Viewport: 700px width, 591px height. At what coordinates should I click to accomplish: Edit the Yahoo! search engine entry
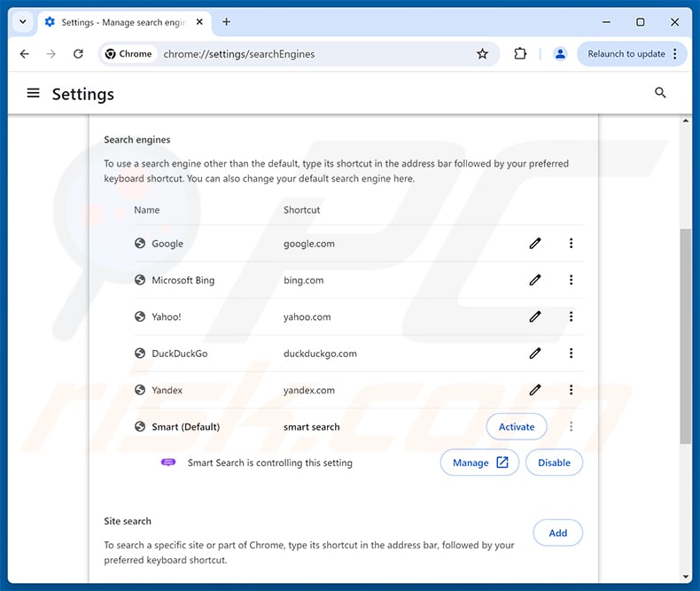535,316
